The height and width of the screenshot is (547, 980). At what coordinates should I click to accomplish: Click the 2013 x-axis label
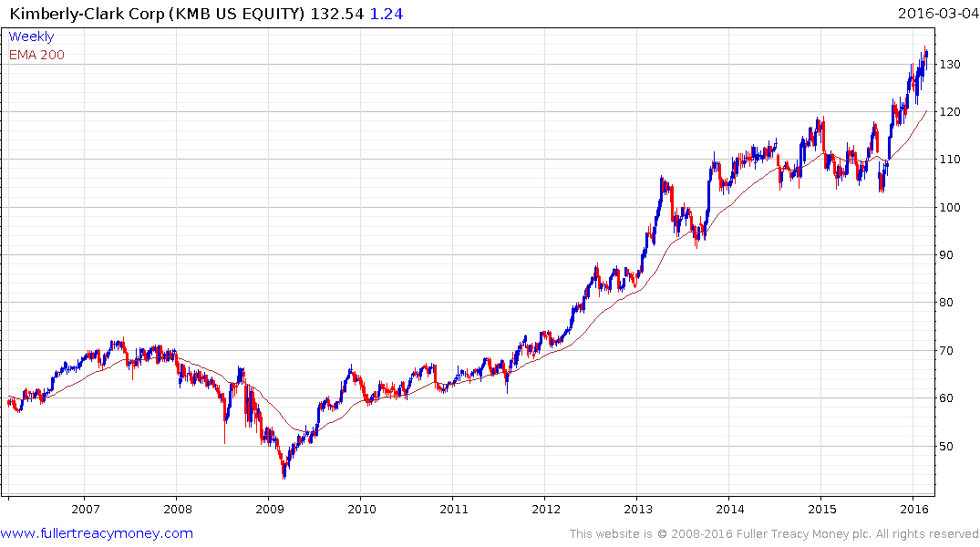[638, 509]
